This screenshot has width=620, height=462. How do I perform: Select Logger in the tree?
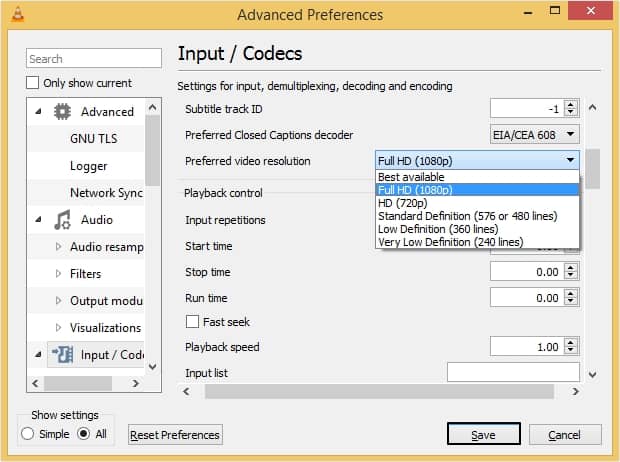(x=89, y=166)
